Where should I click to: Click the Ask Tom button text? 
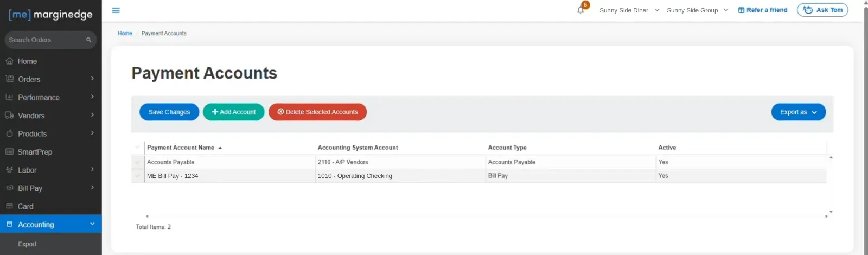[829, 10]
